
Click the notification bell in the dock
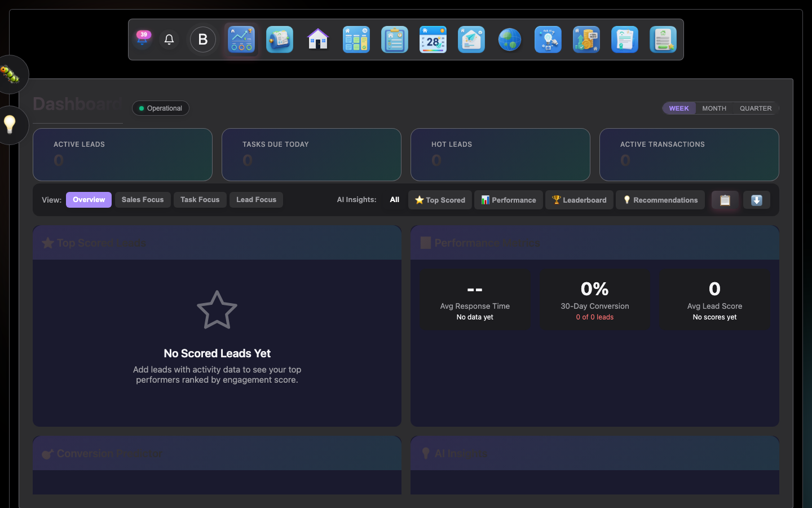pyautogui.click(x=169, y=40)
